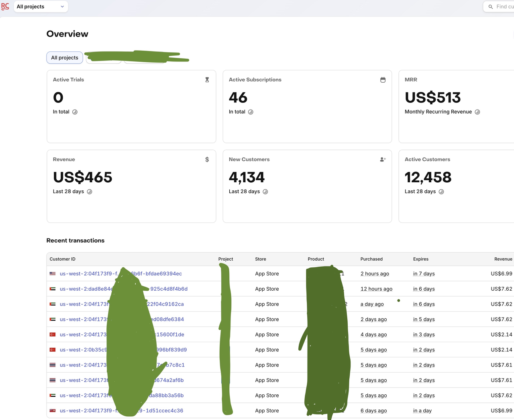Open the All projects dropdown

coord(41,6)
